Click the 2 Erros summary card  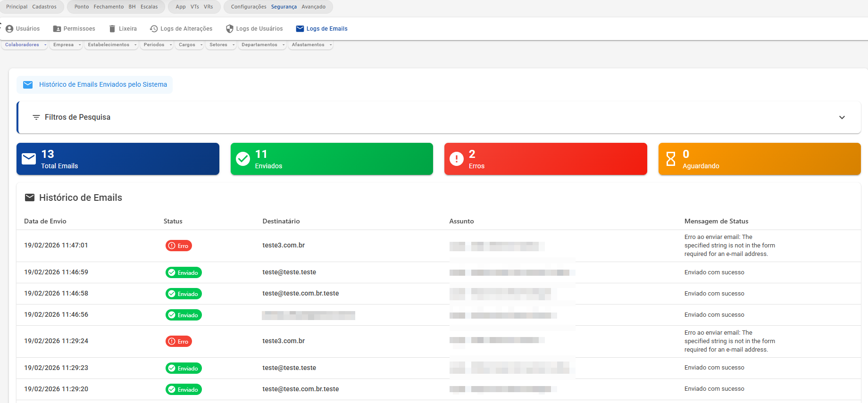[x=546, y=159]
